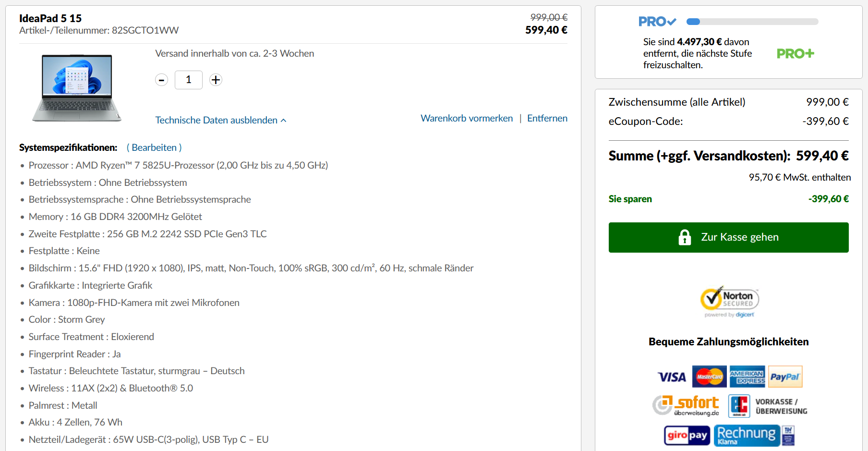
Task: Collapse Technische Daten ausblenden chevron
Action: 284,121
